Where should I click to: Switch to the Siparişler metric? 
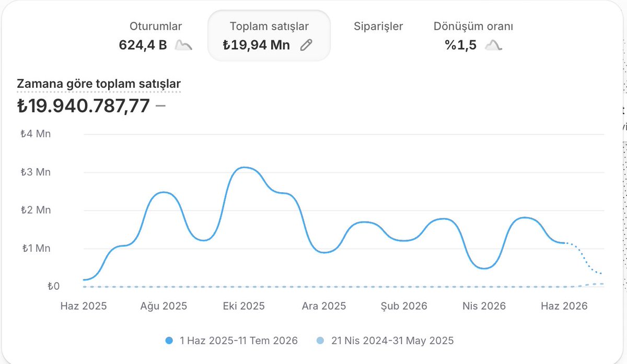coord(378,27)
